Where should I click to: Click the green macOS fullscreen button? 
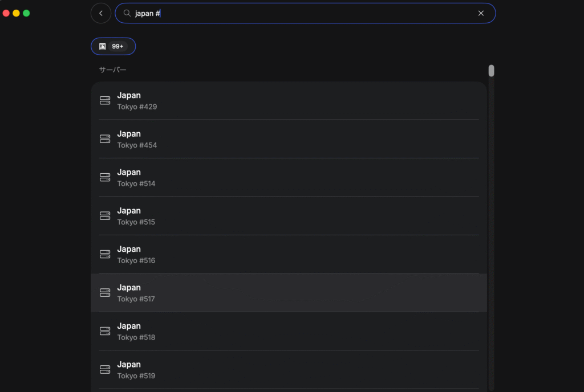[26, 13]
